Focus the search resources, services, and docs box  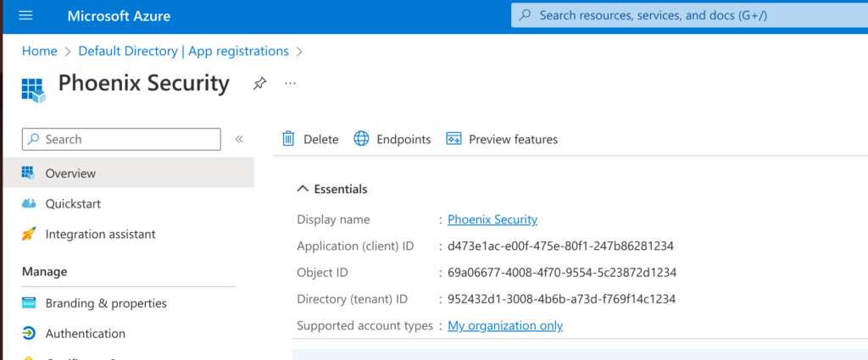689,15
